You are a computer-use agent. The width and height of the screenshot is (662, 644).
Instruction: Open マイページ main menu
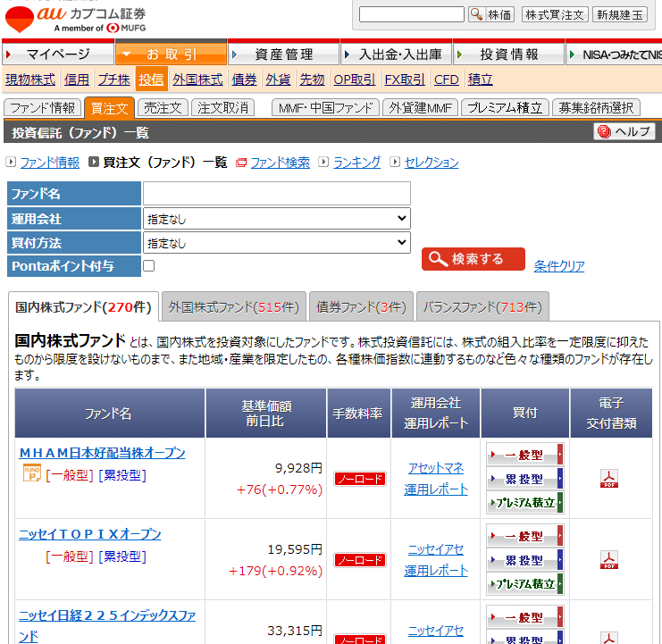(x=58, y=54)
